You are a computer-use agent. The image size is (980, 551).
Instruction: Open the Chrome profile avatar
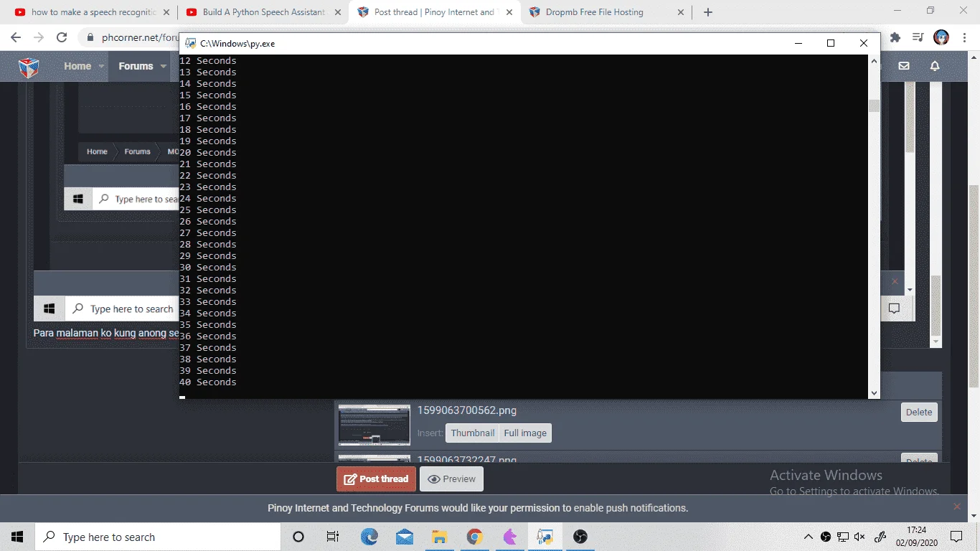[x=941, y=37]
